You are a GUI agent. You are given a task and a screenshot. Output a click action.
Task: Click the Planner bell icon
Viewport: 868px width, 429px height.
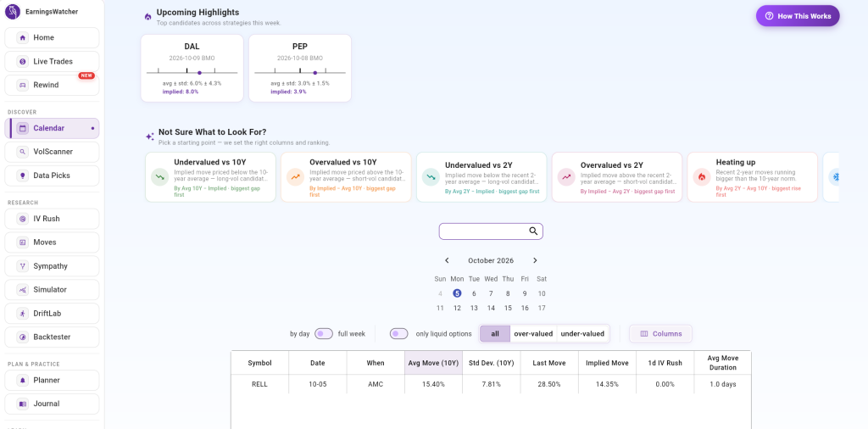point(23,381)
